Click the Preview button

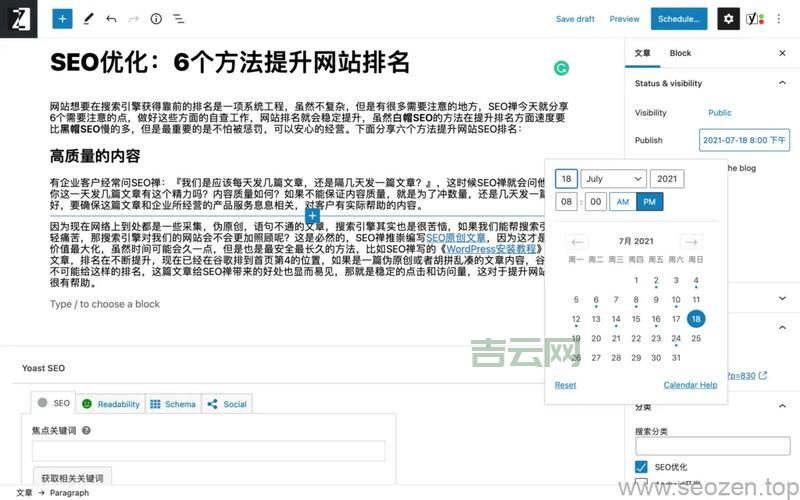(624, 19)
